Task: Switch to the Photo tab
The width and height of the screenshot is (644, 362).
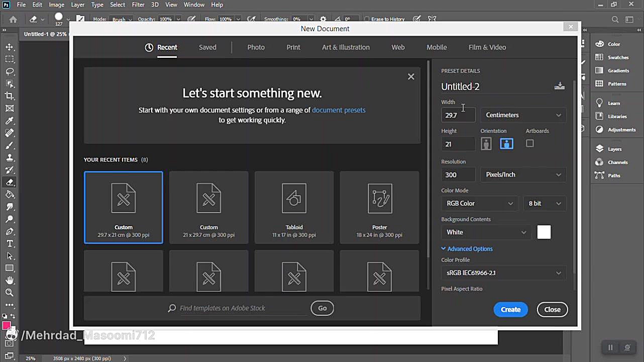Action: click(256, 47)
